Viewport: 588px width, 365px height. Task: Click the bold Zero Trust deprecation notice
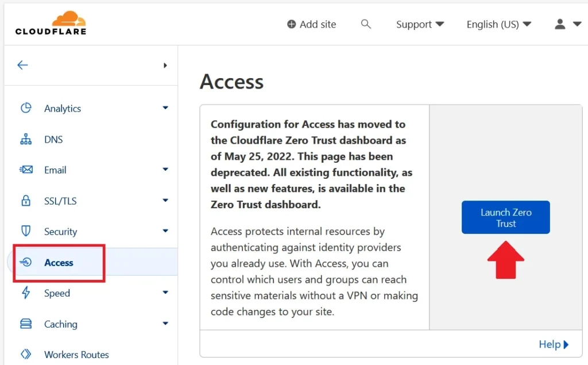pyautogui.click(x=311, y=164)
